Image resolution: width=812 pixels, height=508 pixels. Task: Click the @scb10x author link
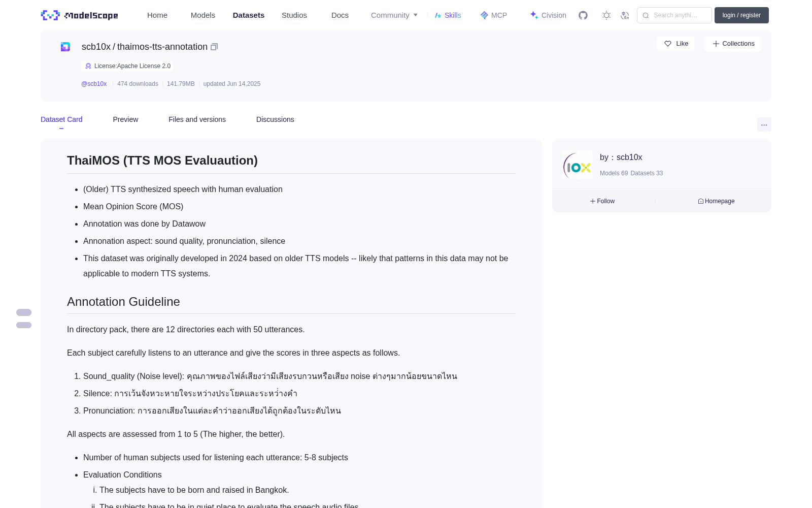(x=94, y=84)
